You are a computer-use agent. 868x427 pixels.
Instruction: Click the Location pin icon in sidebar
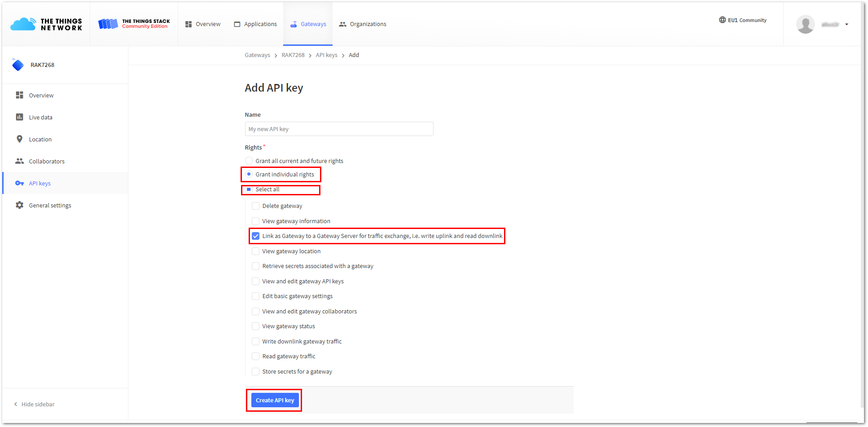[x=20, y=139]
